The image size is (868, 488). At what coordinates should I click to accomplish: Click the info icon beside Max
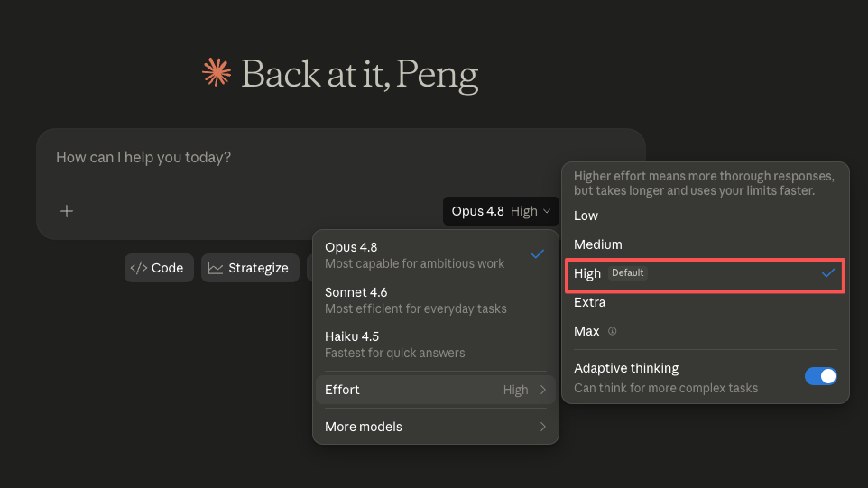pos(613,331)
